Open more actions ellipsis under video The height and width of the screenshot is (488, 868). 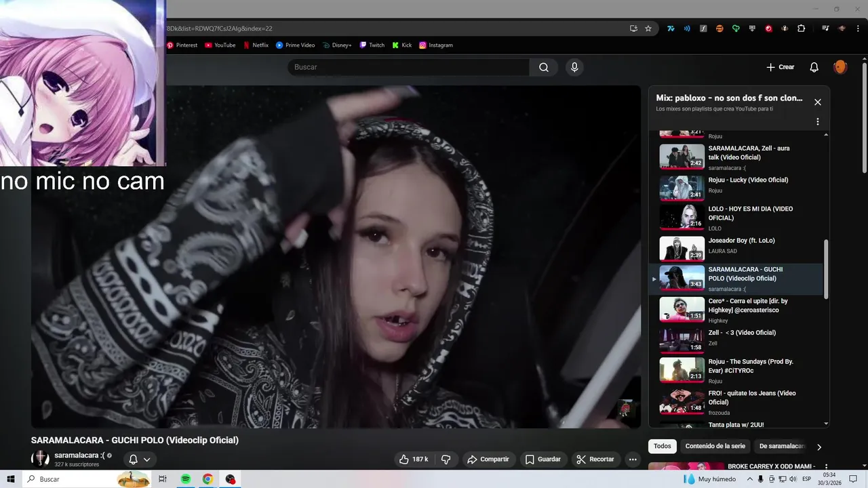633,460
